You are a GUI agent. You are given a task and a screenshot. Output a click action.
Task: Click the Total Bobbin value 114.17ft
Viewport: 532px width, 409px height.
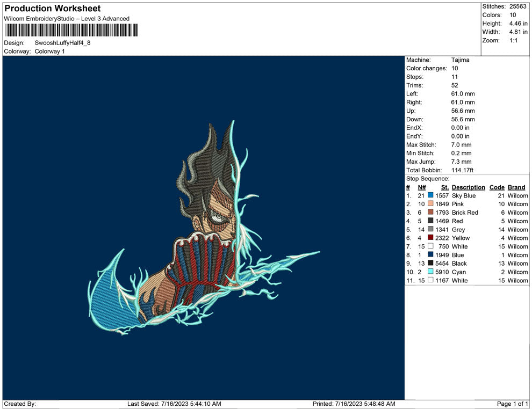pyautogui.click(x=462, y=170)
